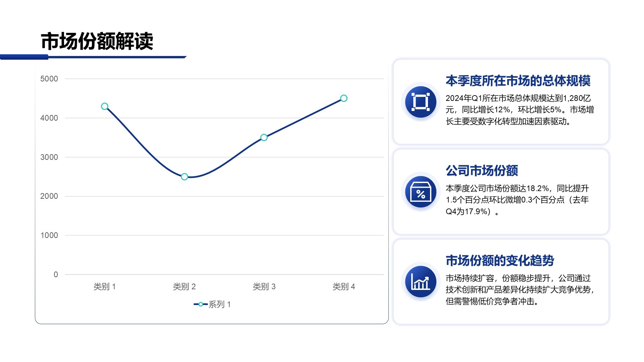Click the 系列 1 legend entry
This screenshot has height=362, width=644.
point(212,304)
